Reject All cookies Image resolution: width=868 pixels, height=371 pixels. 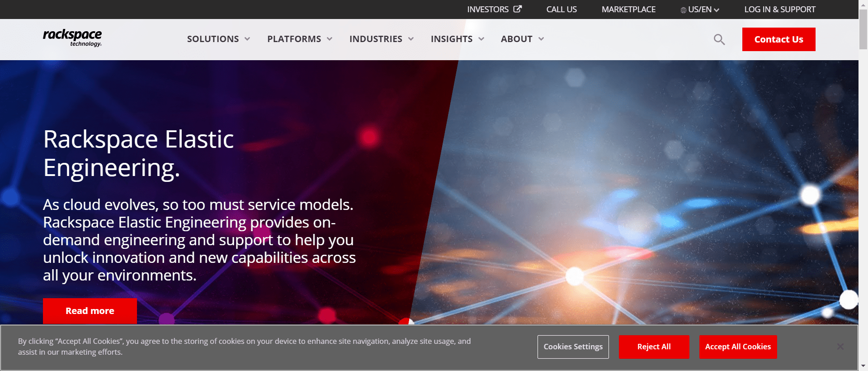click(654, 347)
